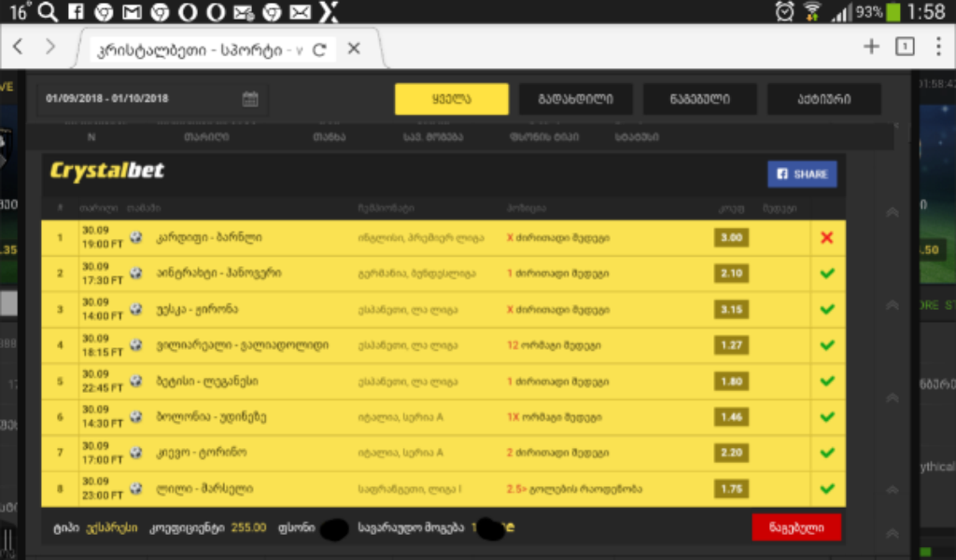The height and width of the screenshot is (560, 956).
Task: Select match name ლილი - მარსელი
Action: click(x=204, y=489)
